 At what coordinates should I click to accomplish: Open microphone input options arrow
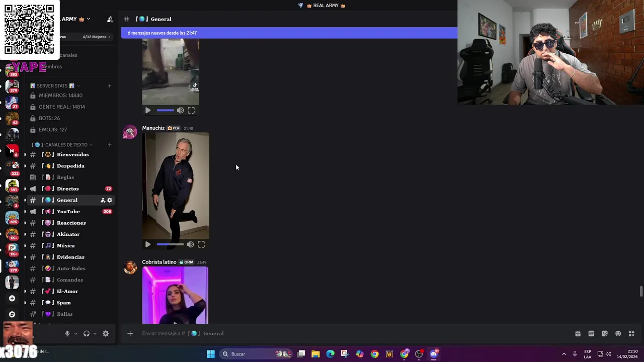76,333
